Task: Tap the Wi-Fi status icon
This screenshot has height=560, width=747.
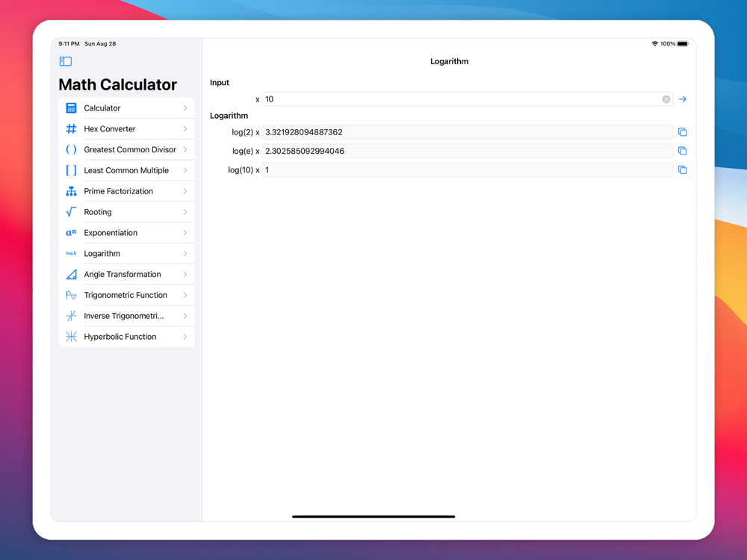Action: 654,44
